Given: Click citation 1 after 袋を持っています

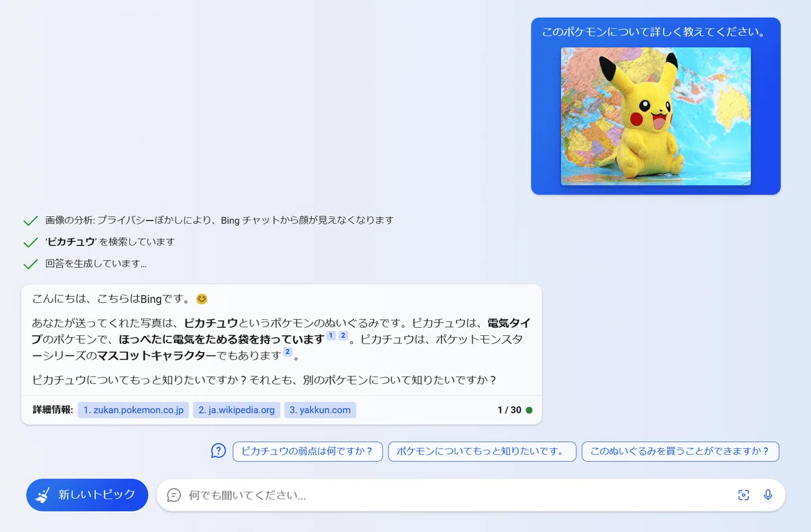Looking at the screenshot, I should (330, 336).
